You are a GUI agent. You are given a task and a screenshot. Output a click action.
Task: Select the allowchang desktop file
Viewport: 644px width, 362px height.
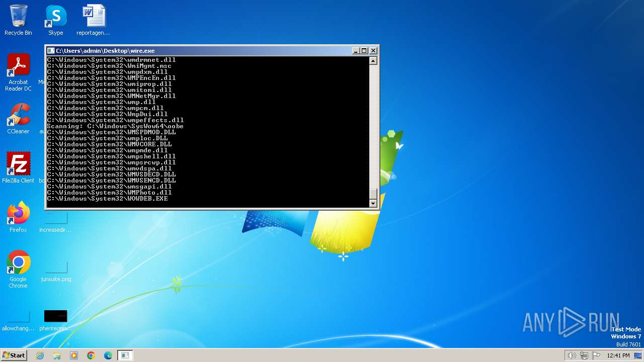pos(18,321)
